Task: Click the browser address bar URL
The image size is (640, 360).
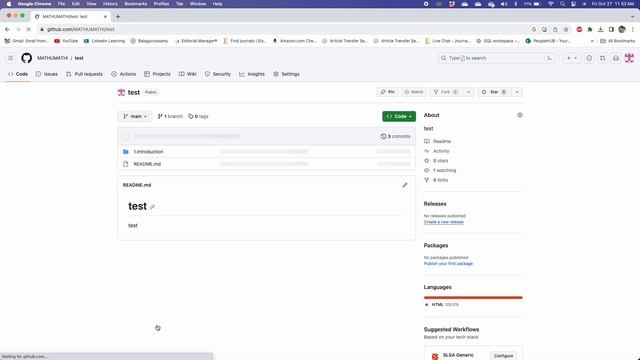Action: tap(80, 29)
